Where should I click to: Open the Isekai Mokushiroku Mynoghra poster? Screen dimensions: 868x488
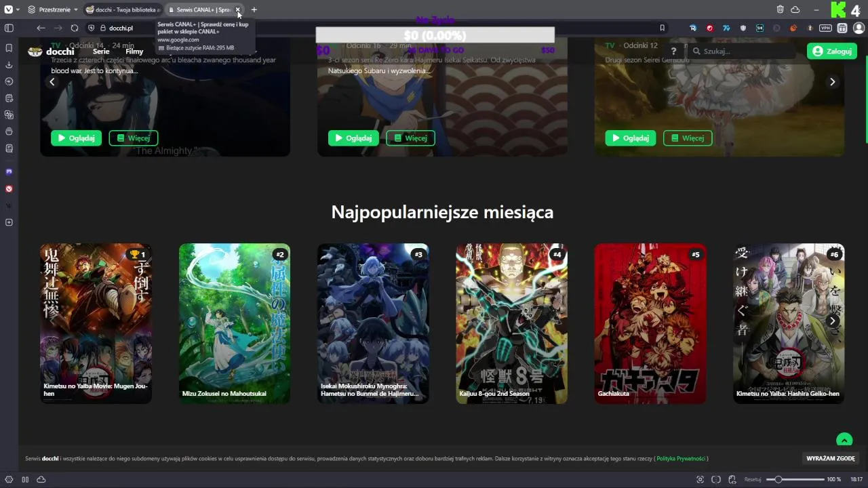coord(373,323)
